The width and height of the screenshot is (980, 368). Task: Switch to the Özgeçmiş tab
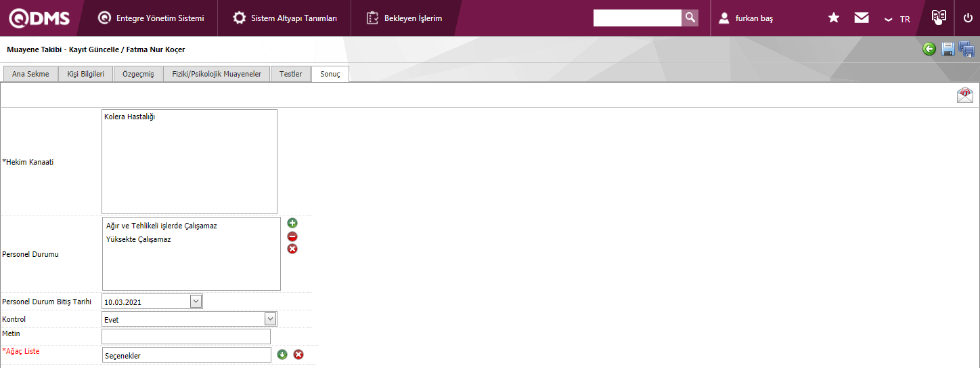pyautogui.click(x=138, y=74)
